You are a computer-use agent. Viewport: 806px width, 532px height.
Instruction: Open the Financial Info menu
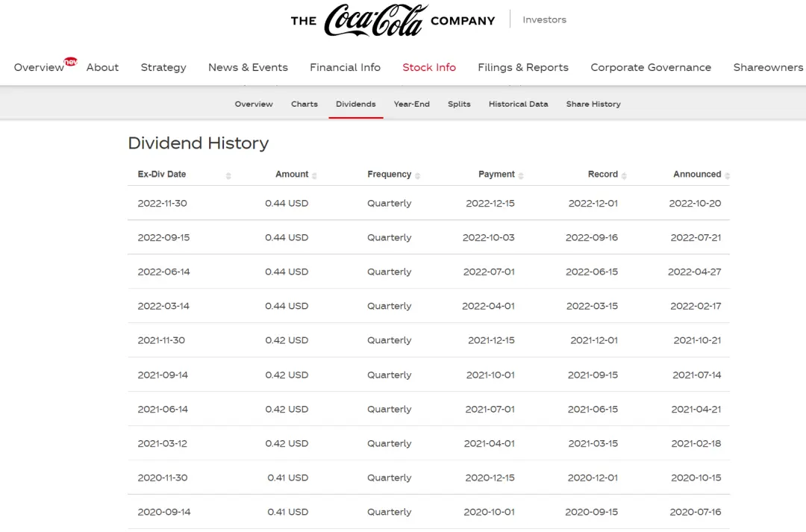tap(345, 67)
